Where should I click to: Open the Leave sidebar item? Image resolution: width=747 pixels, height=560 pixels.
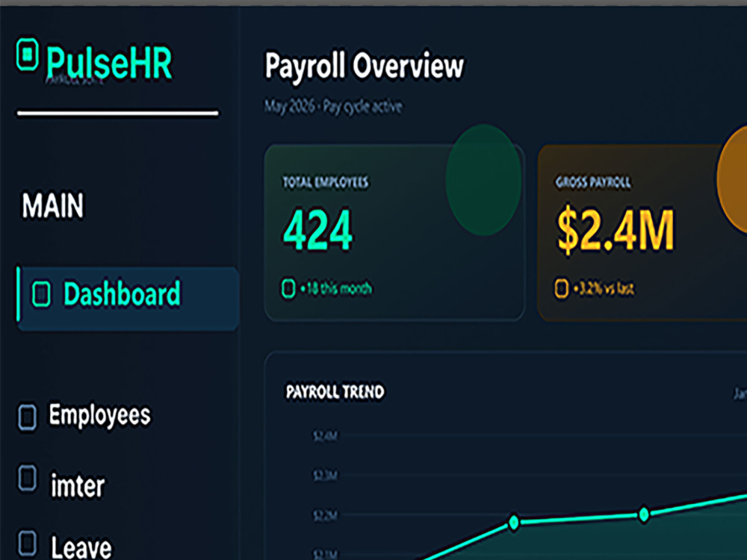click(81, 547)
